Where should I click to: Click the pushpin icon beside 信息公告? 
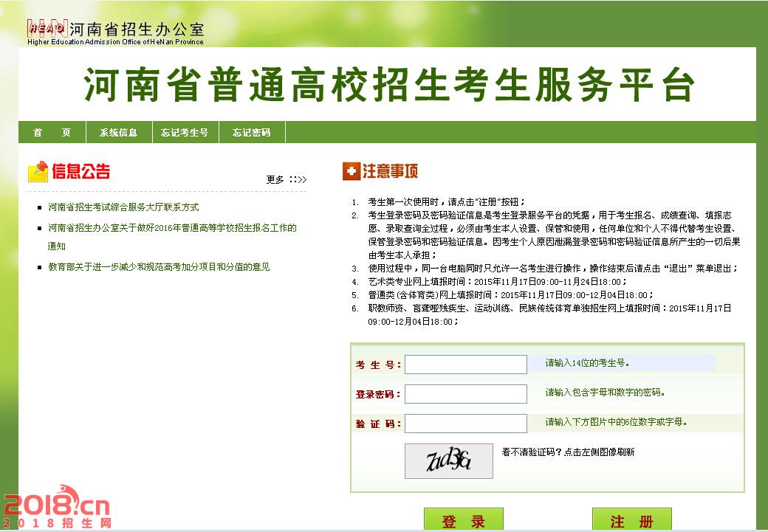[x=38, y=172]
